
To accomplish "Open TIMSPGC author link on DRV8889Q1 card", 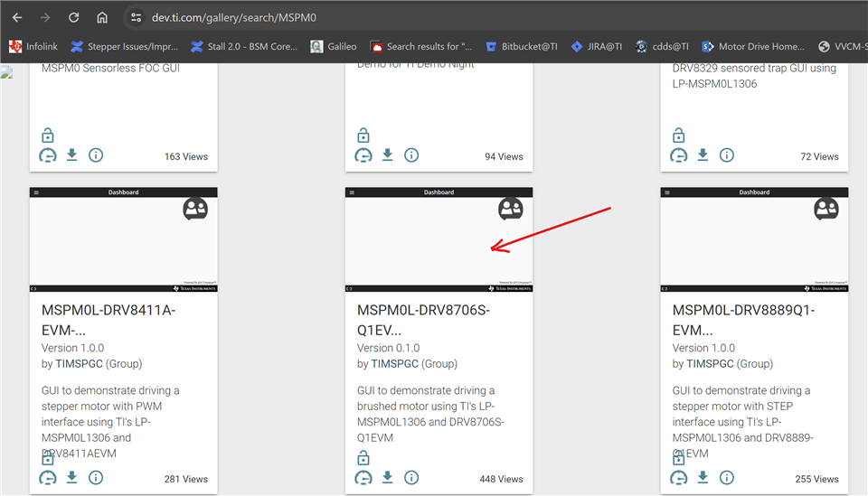I will [711, 364].
